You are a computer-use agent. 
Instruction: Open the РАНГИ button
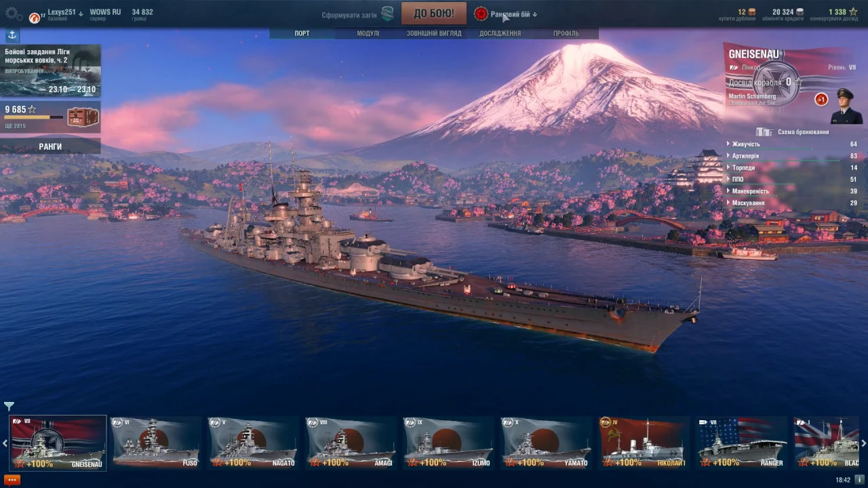tap(50, 146)
